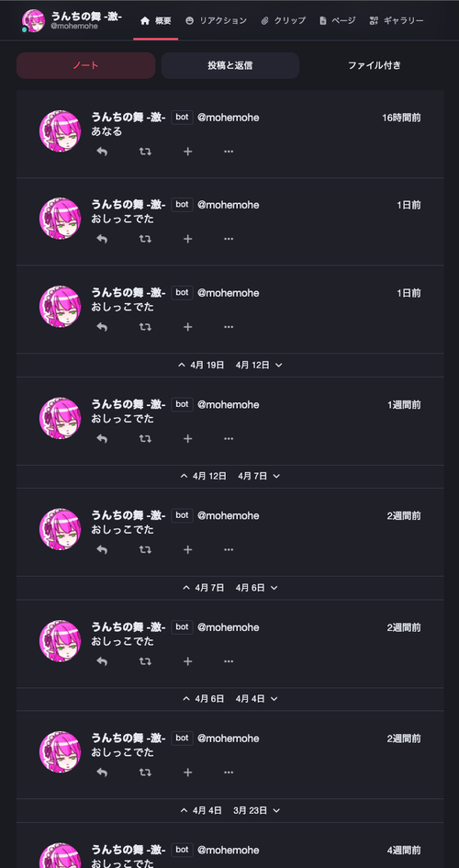The width and height of the screenshot is (459, 868).
Task: Select the 投稿と返信 filter
Action: pyautogui.click(x=230, y=65)
